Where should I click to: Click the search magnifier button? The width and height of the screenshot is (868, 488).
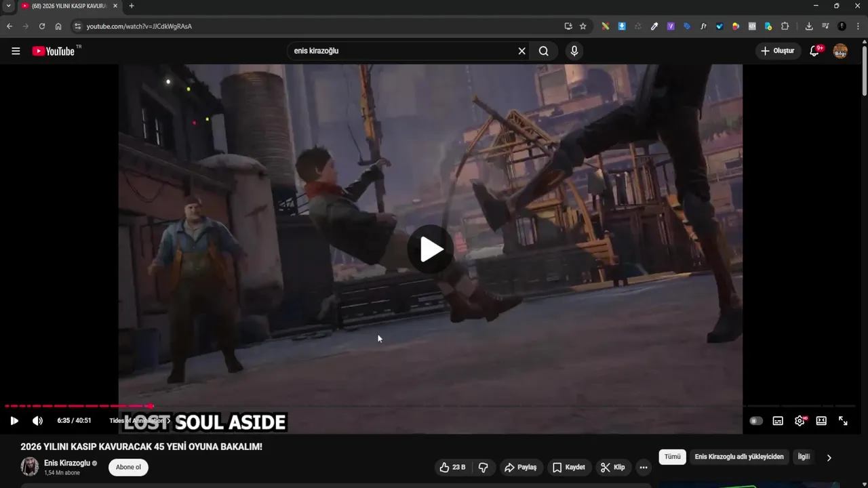point(544,51)
